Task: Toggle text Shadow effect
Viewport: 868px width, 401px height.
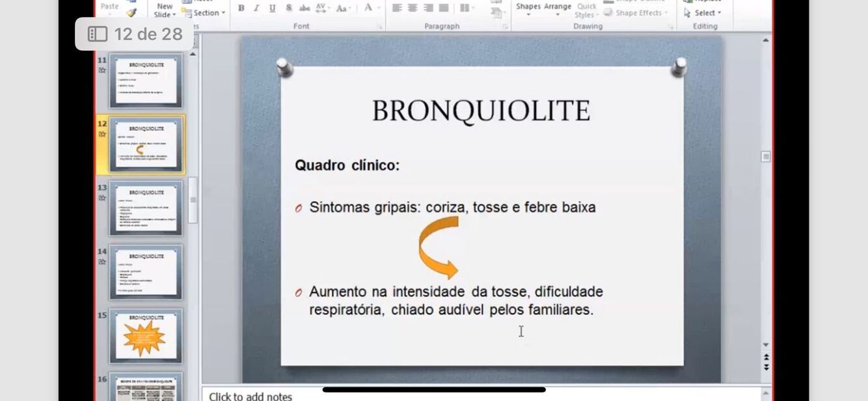Action: [x=288, y=8]
